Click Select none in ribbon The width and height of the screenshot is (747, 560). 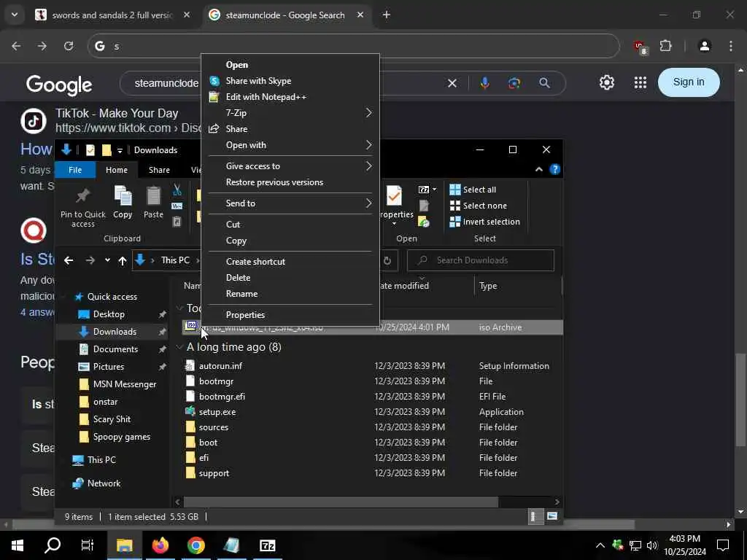click(x=479, y=206)
